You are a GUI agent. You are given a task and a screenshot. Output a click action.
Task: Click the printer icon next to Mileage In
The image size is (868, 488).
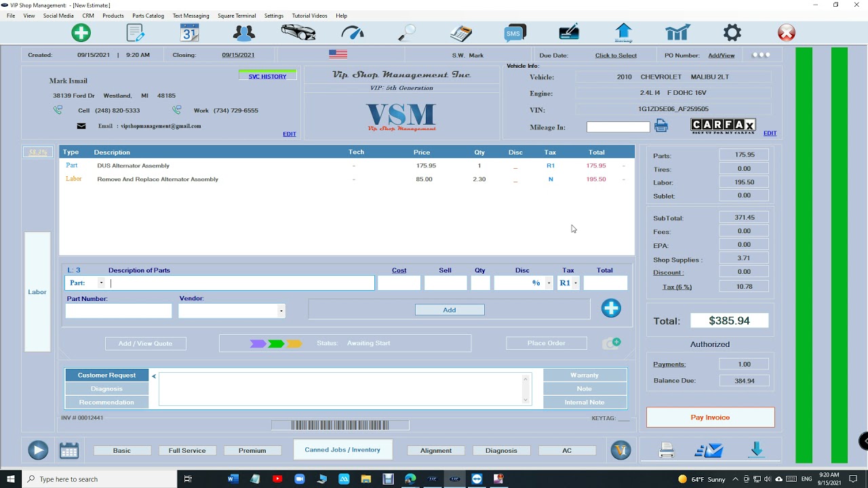[x=661, y=126]
